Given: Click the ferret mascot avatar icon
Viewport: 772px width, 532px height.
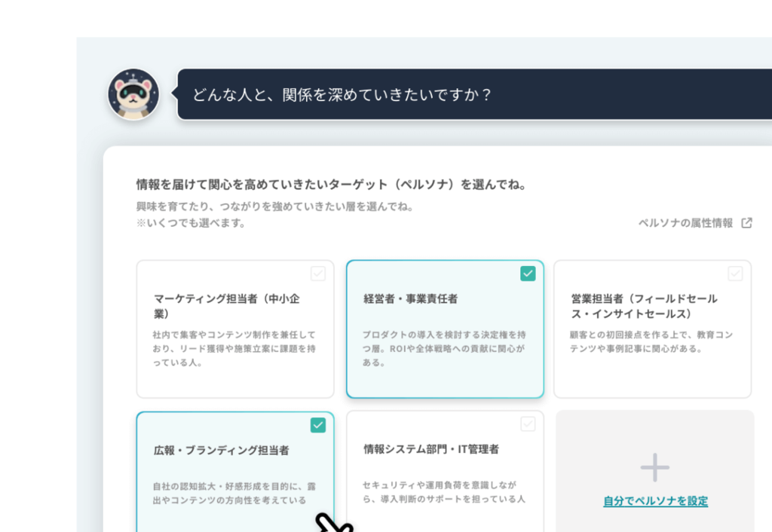Looking at the screenshot, I should click(x=133, y=94).
